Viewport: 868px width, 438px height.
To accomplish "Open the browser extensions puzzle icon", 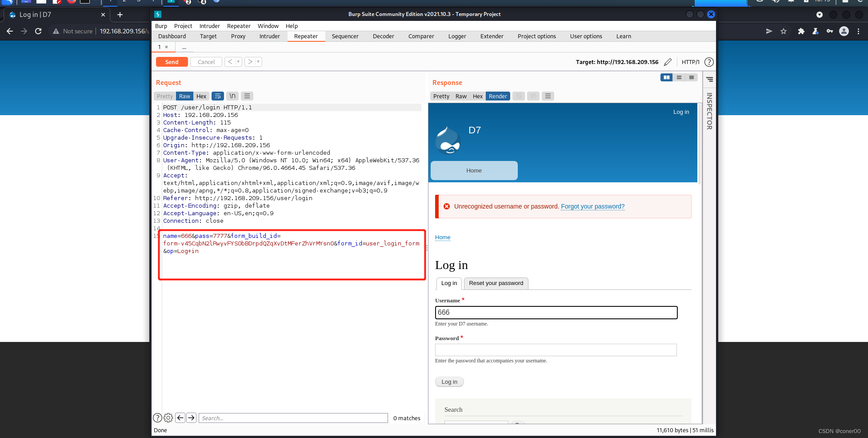I will click(x=801, y=31).
